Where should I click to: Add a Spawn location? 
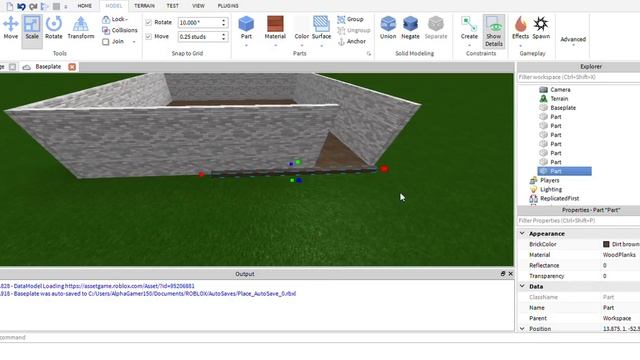pos(541,28)
